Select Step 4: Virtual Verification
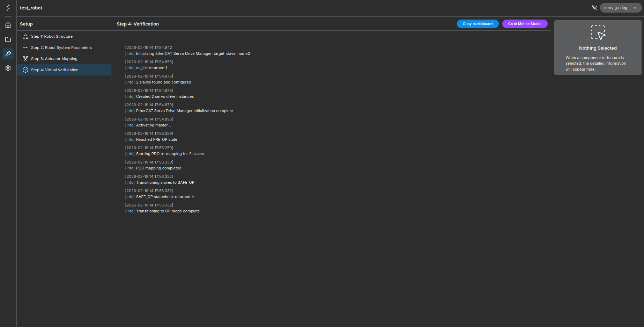 (x=55, y=70)
